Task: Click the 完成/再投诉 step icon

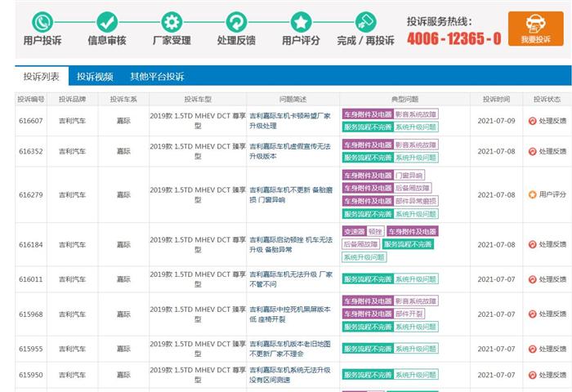Action: pos(365,22)
